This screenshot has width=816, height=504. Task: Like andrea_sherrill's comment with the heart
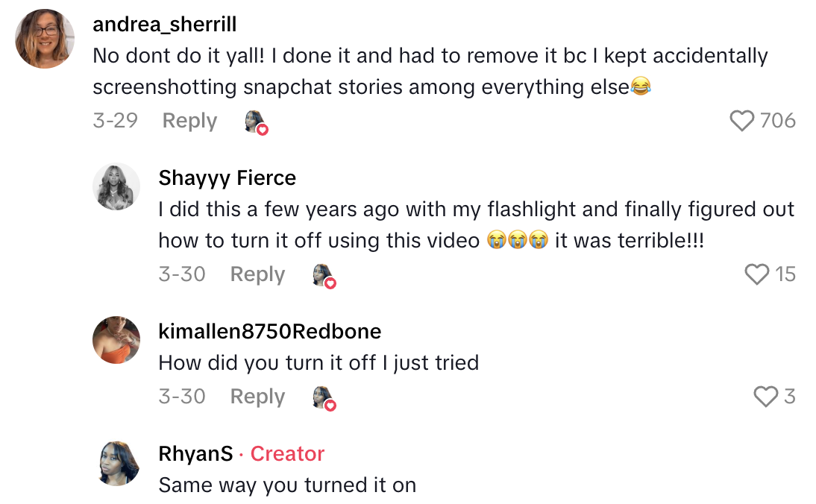pyautogui.click(x=741, y=121)
